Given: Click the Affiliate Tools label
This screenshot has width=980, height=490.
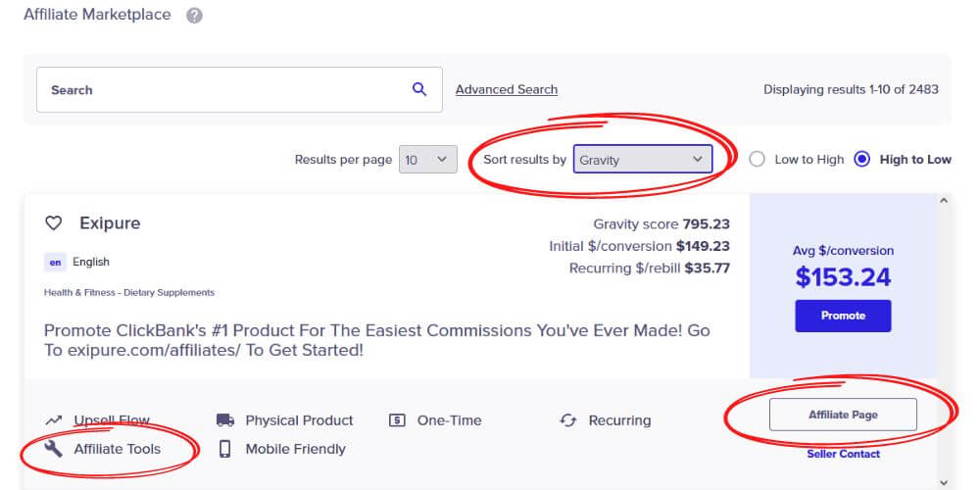Looking at the screenshot, I should [x=118, y=449].
